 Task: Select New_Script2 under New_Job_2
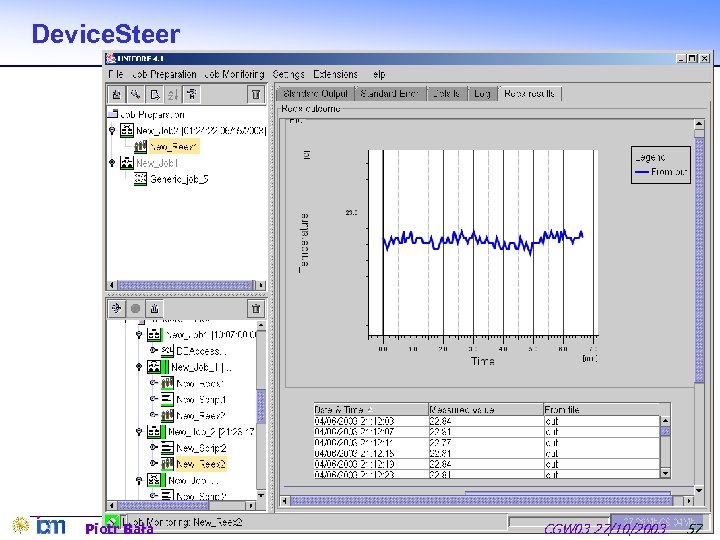tap(201, 448)
